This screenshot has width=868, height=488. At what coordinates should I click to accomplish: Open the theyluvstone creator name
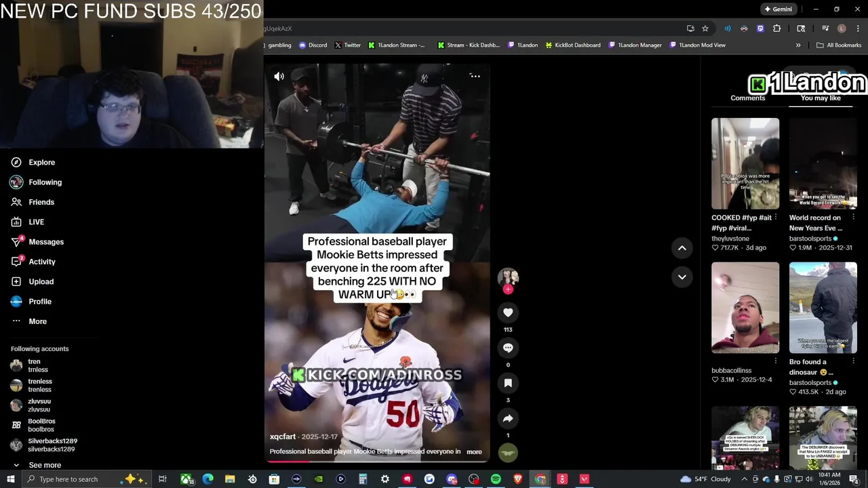(x=730, y=239)
